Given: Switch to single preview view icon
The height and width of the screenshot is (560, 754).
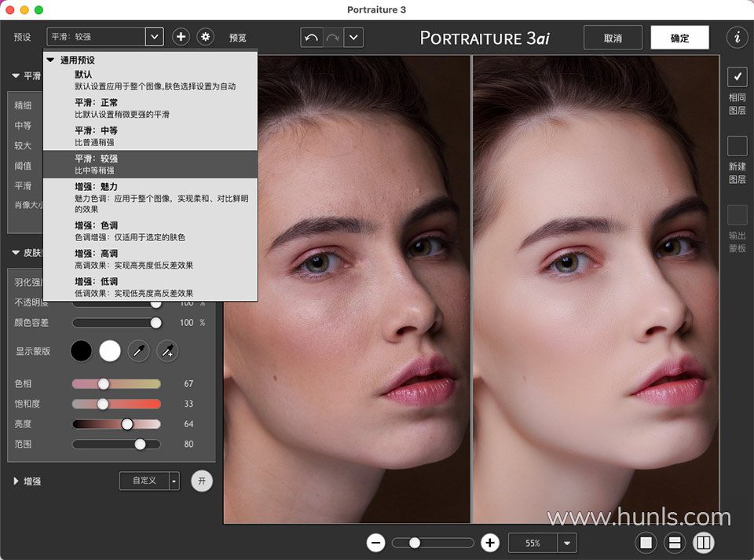Looking at the screenshot, I should [x=646, y=543].
